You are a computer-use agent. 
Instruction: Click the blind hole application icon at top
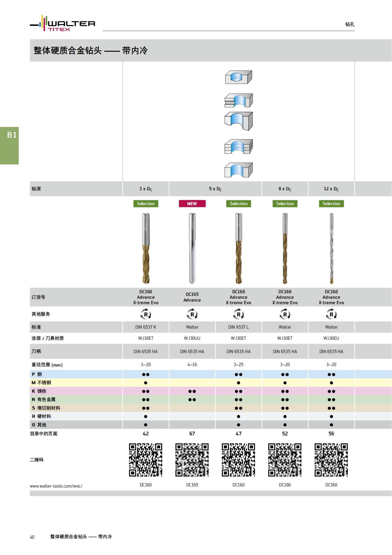pyautogui.click(x=238, y=77)
